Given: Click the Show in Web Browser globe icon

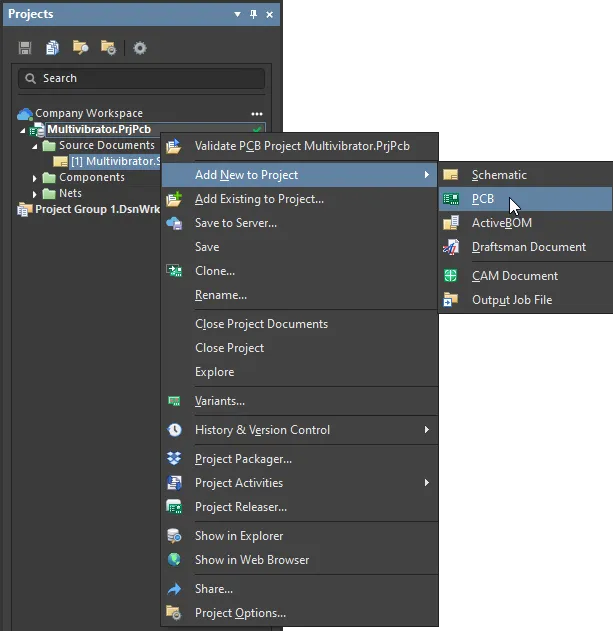Looking at the screenshot, I should [x=174, y=560].
